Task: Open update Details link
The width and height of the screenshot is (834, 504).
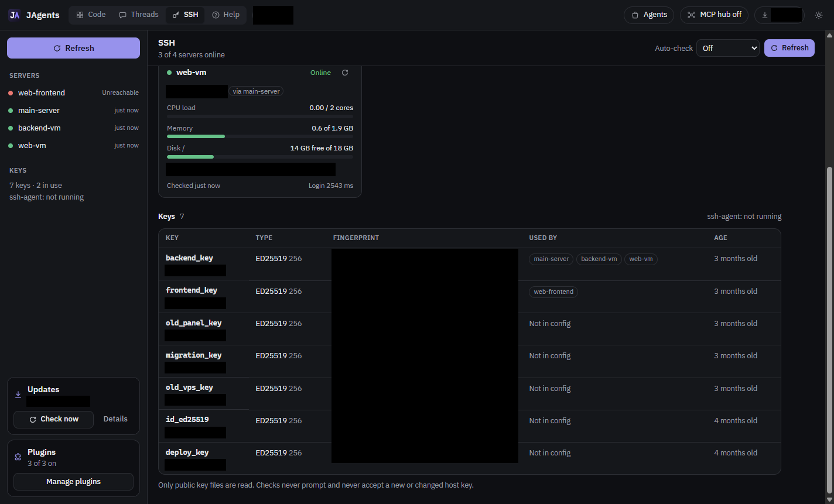Action: click(x=115, y=419)
